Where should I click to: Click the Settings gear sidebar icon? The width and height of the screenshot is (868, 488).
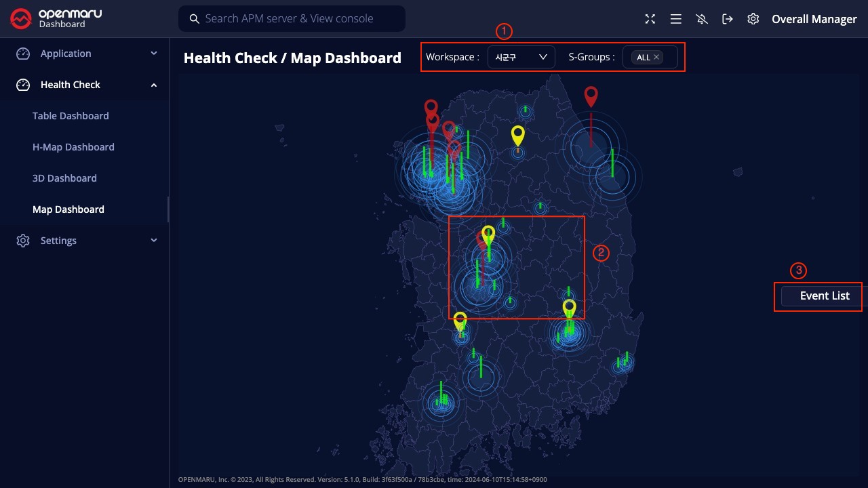[x=23, y=241]
